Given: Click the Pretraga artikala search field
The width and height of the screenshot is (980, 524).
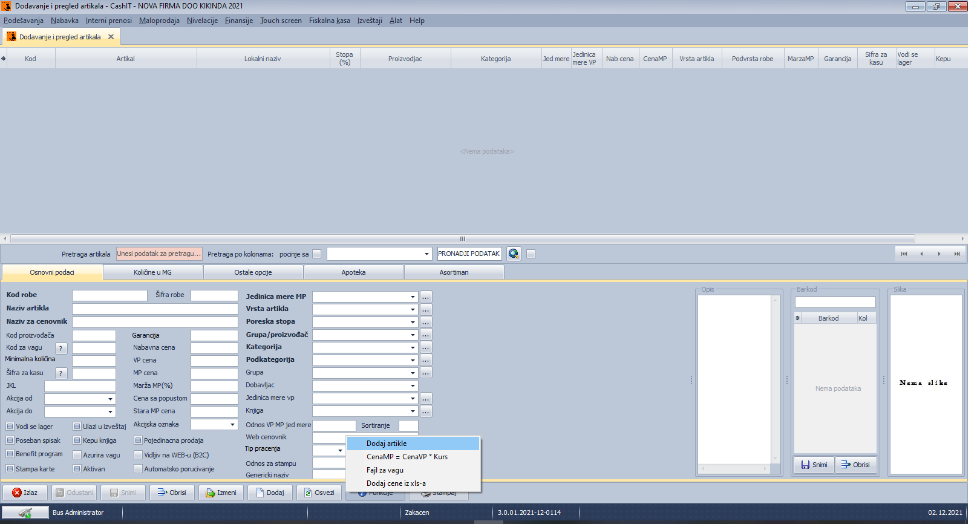Looking at the screenshot, I should (159, 254).
